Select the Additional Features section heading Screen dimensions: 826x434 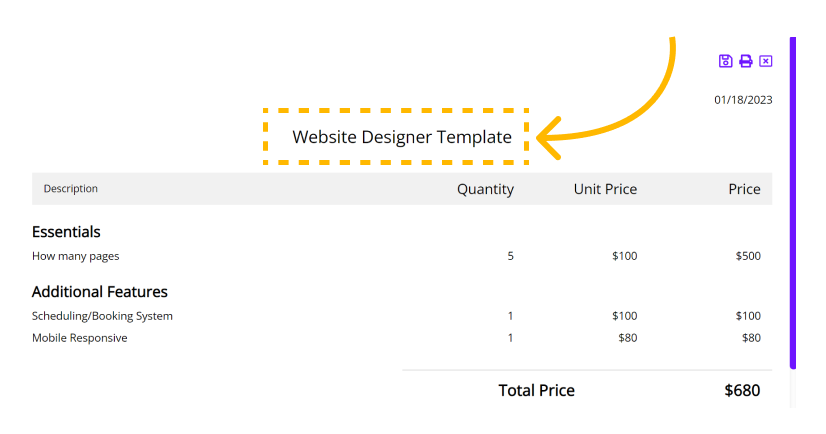(x=100, y=292)
